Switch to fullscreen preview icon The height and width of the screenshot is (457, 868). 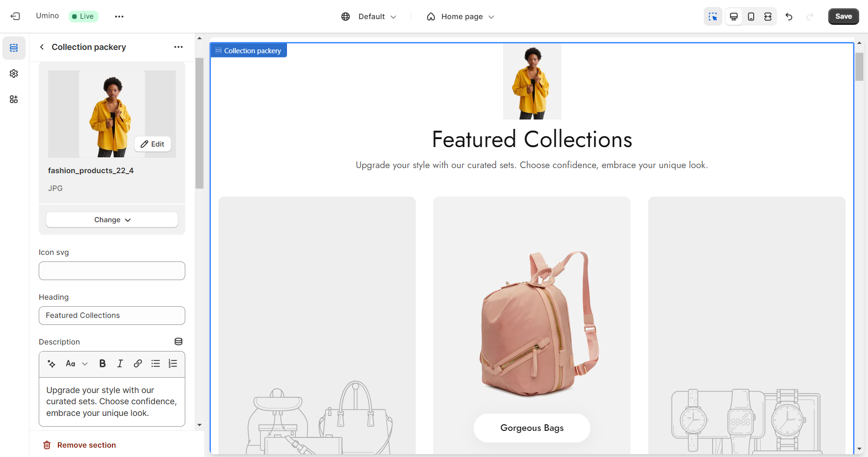(x=768, y=16)
